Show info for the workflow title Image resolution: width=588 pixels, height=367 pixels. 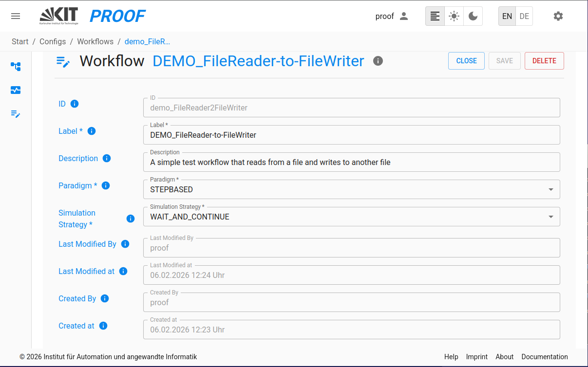378,61
